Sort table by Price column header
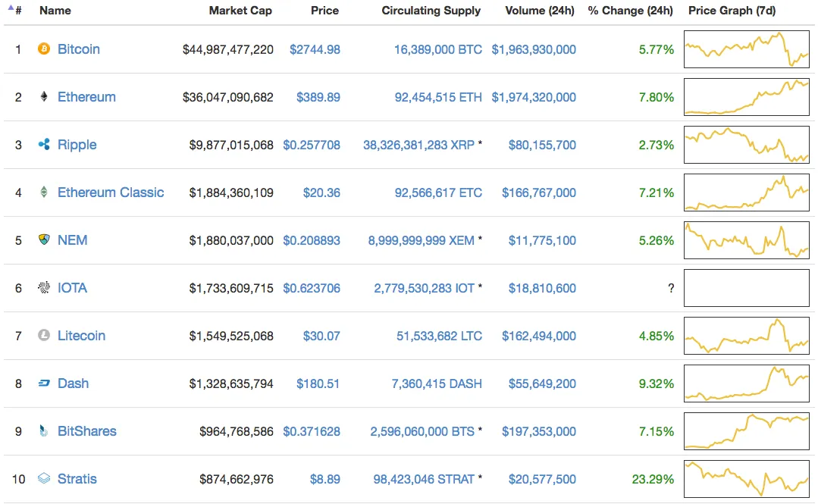This screenshot has height=504, width=818. 324,11
